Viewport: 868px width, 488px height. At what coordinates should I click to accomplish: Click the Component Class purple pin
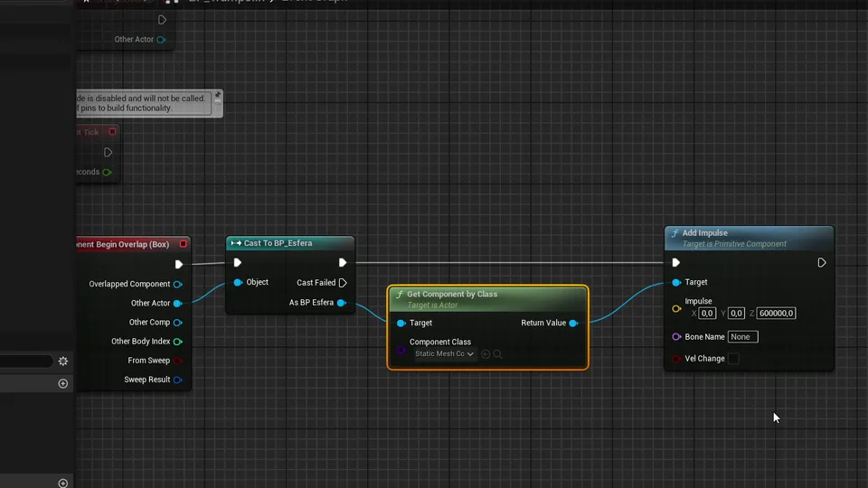click(401, 350)
